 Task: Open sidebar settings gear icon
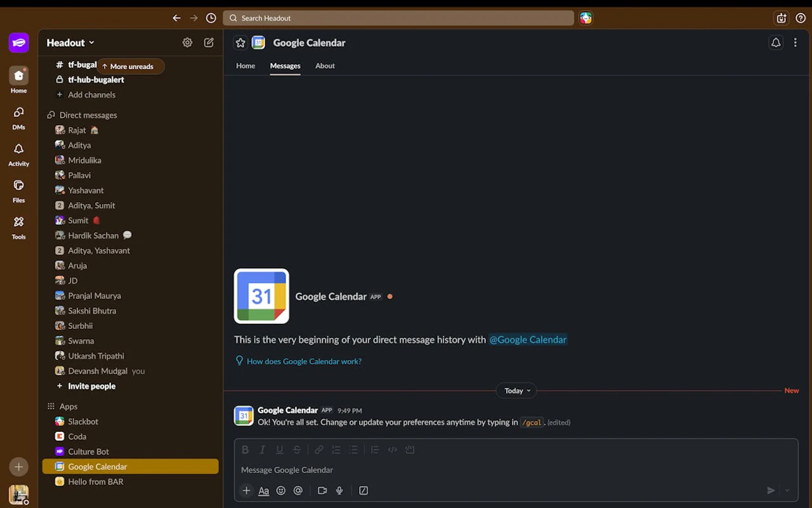(187, 43)
